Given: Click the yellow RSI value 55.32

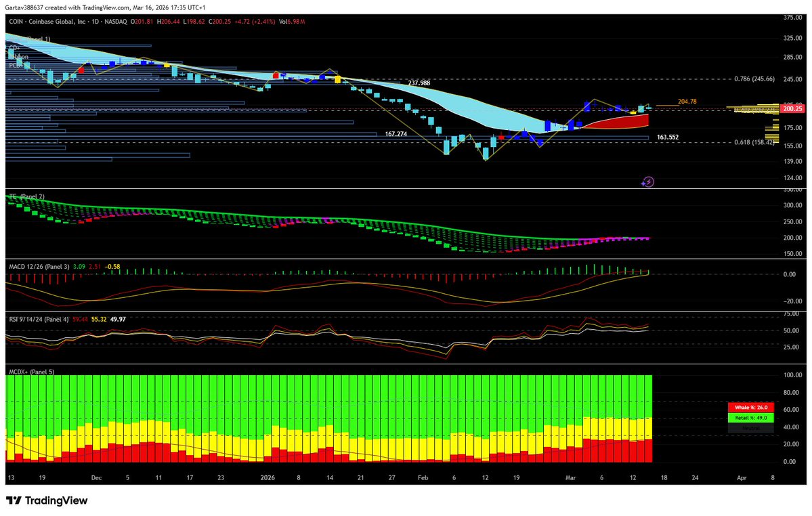Looking at the screenshot, I should click(x=99, y=320).
